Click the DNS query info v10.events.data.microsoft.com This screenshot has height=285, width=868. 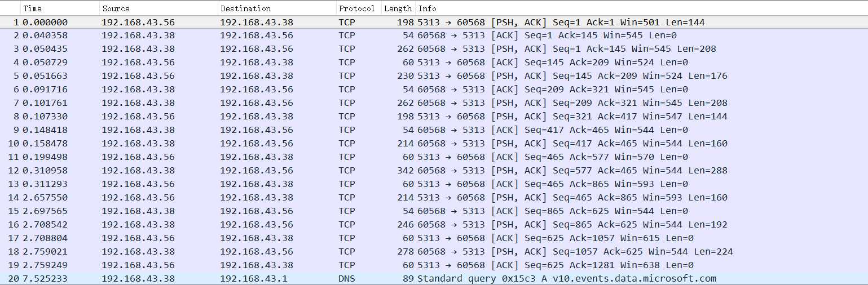click(x=567, y=278)
